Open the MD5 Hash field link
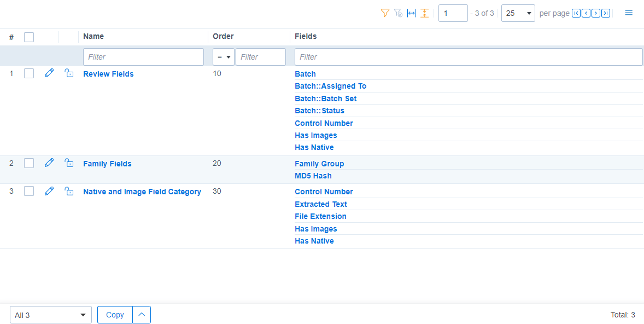 313,176
